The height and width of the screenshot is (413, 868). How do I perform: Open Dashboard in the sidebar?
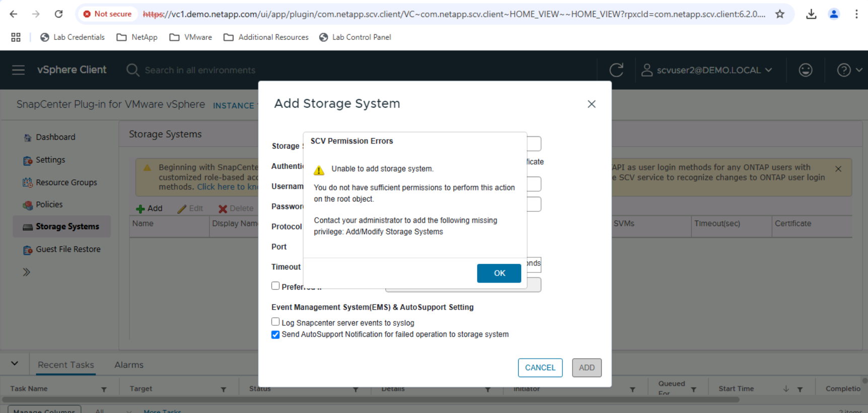pos(55,137)
